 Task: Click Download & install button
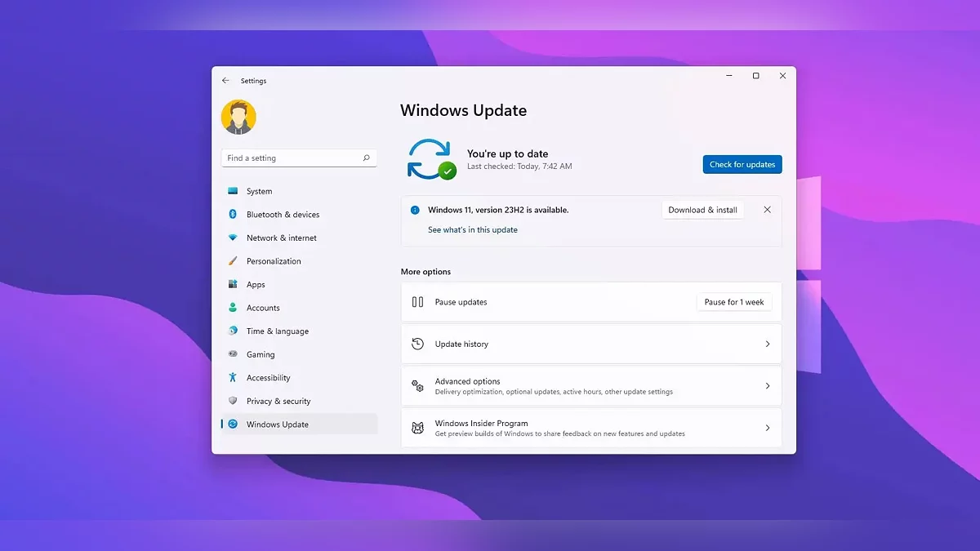[702, 210]
